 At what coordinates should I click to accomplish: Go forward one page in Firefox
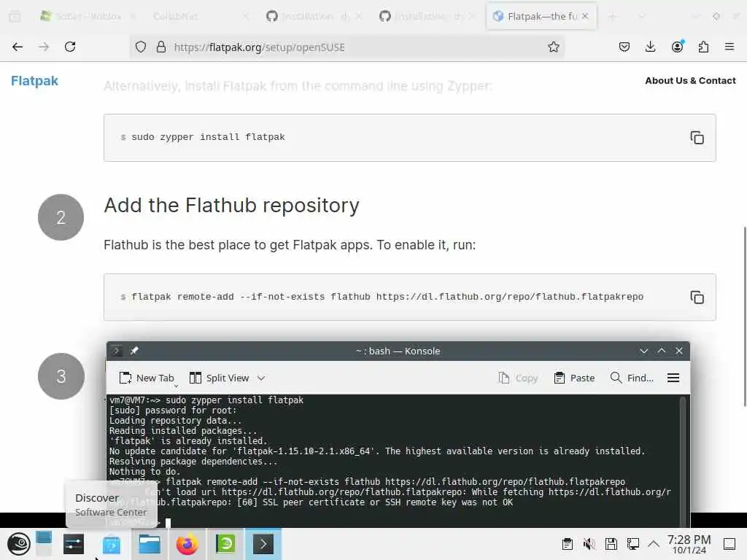[x=44, y=47]
